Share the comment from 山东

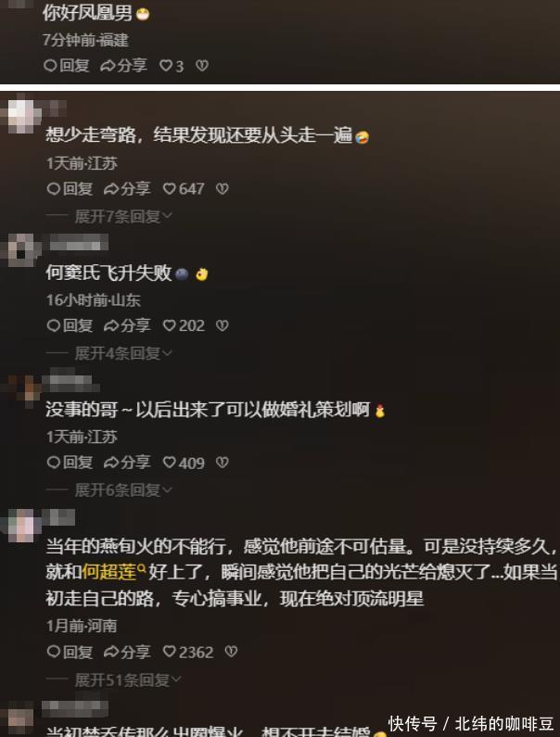[x=127, y=325]
